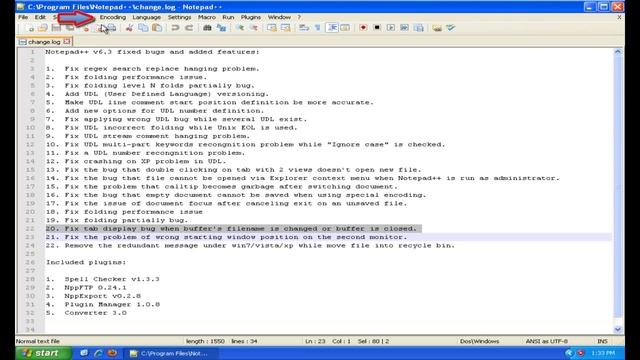Redo the edit via toolbar icon

coord(189,28)
